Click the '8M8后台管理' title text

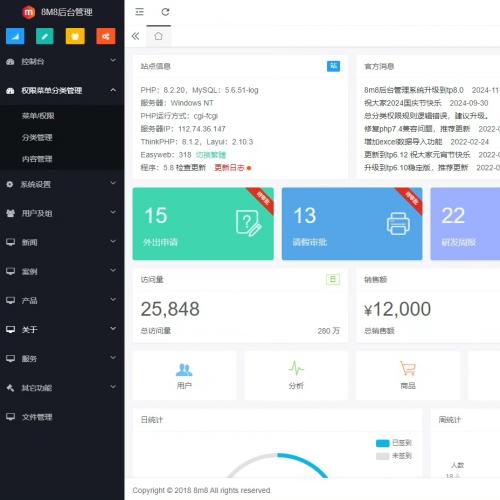67,12
